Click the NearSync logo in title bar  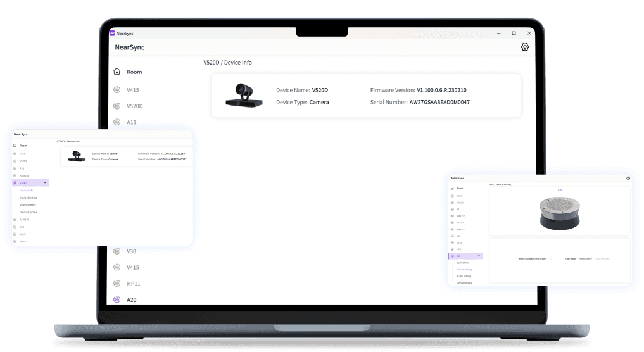click(x=112, y=34)
